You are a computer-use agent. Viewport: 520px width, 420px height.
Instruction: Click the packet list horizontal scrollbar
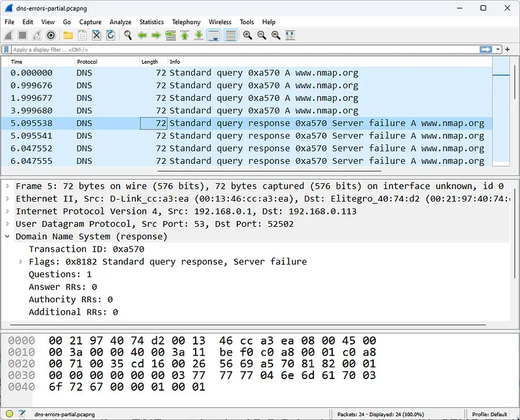269,171
